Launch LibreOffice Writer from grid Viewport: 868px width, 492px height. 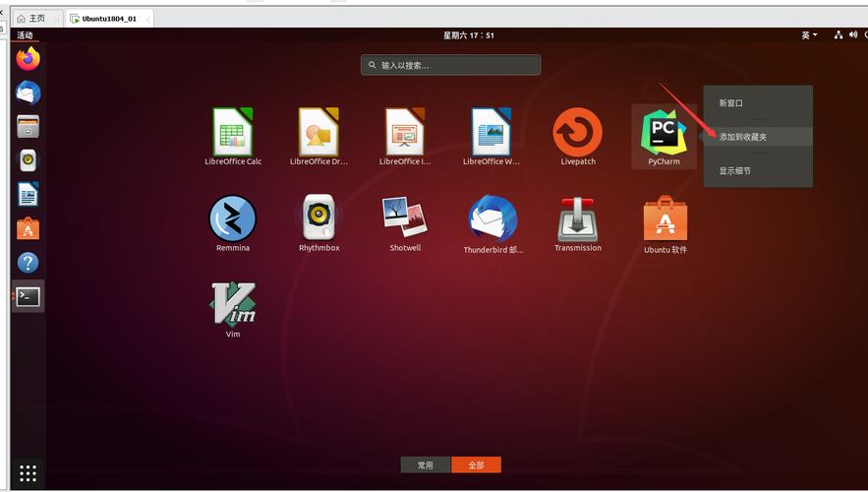492,133
